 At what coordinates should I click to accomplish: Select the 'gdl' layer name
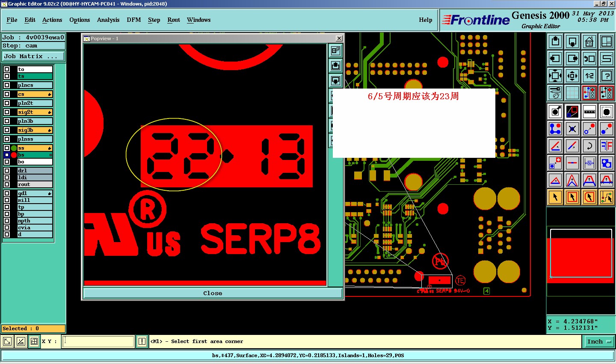tap(35, 193)
